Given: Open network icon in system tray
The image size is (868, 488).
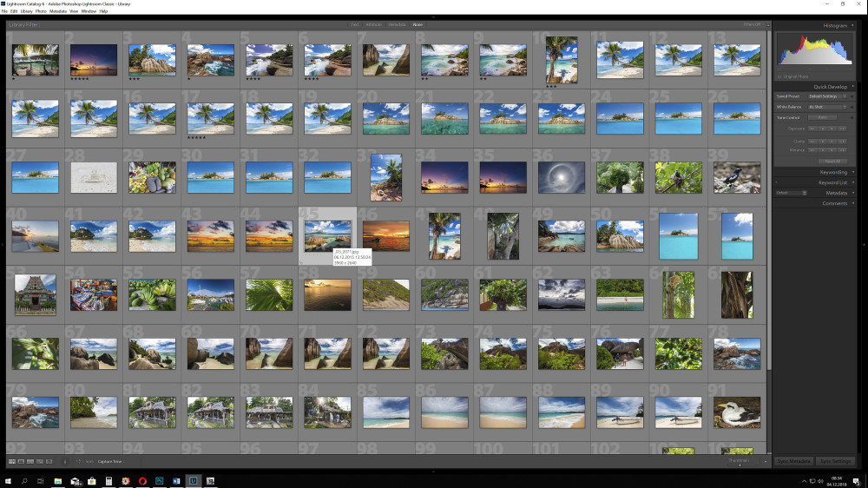Looking at the screenshot, I should [812, 481].
